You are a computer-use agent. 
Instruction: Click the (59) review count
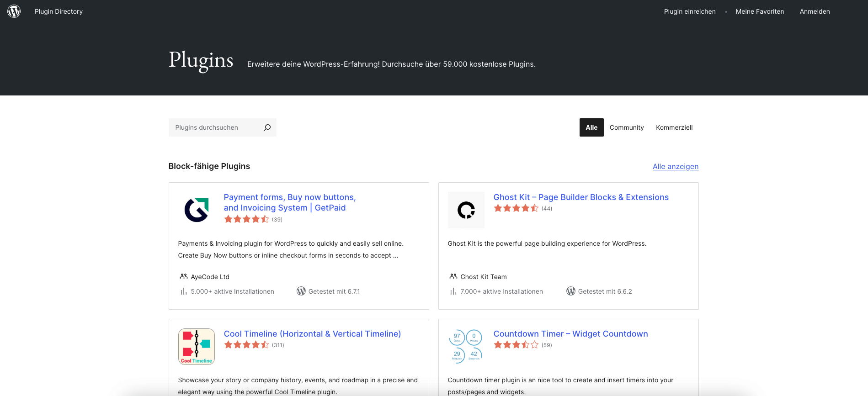(547, 345)
